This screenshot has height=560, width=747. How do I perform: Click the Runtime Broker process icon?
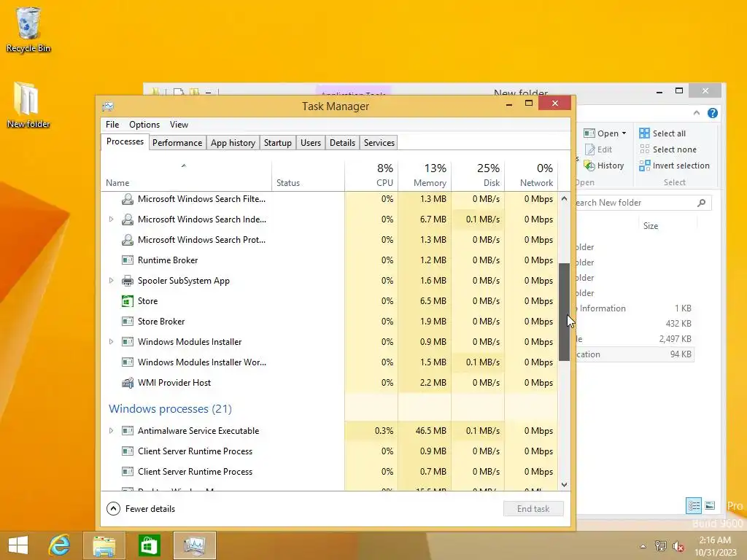[127, 260]
